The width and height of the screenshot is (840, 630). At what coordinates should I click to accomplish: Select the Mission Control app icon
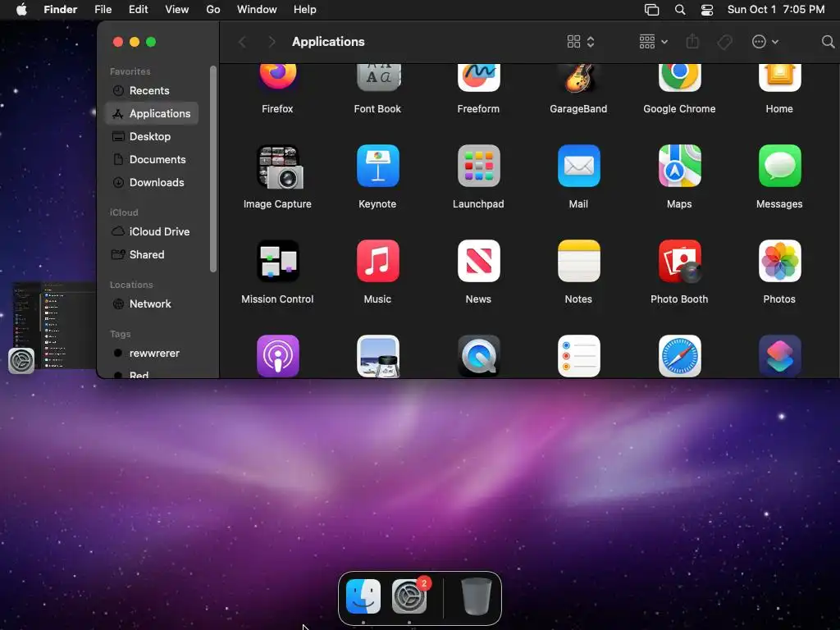pyautogui.click(x=277, y=261)
